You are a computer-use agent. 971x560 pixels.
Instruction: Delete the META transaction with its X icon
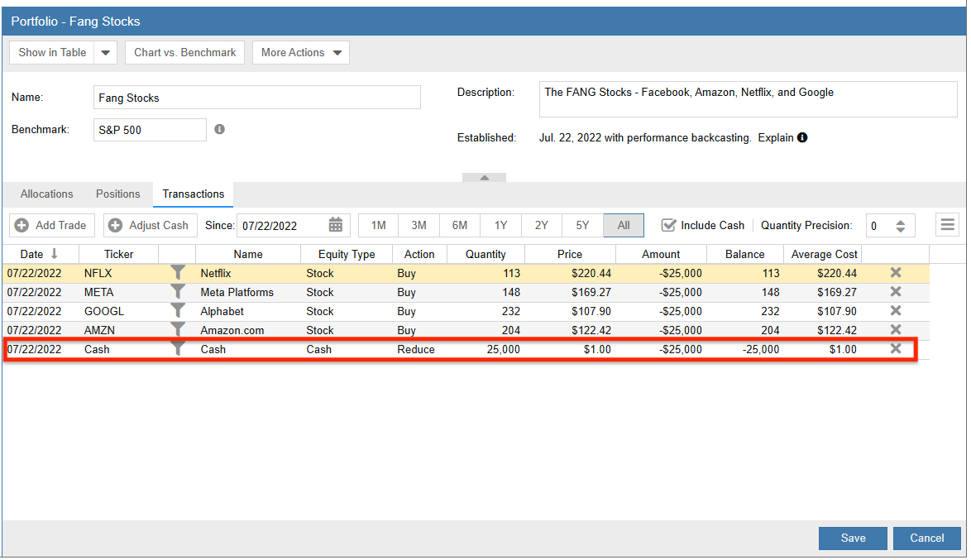pos(895,292)
